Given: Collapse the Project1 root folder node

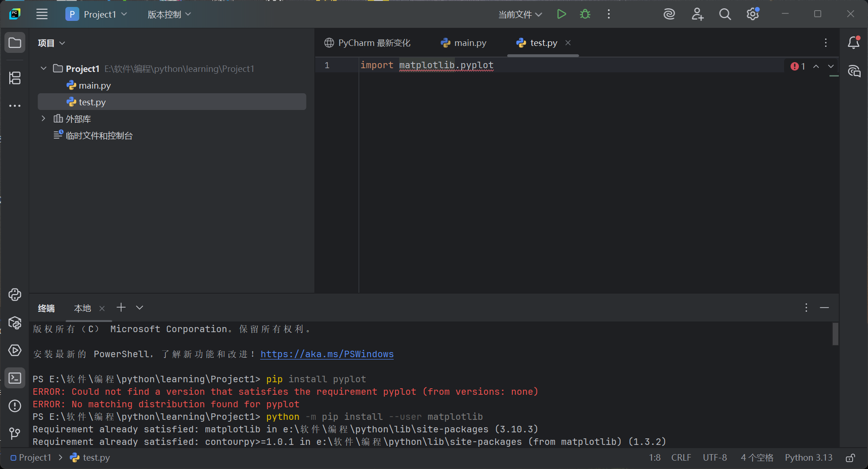Looking at the screenshot, I should [44, 68].
